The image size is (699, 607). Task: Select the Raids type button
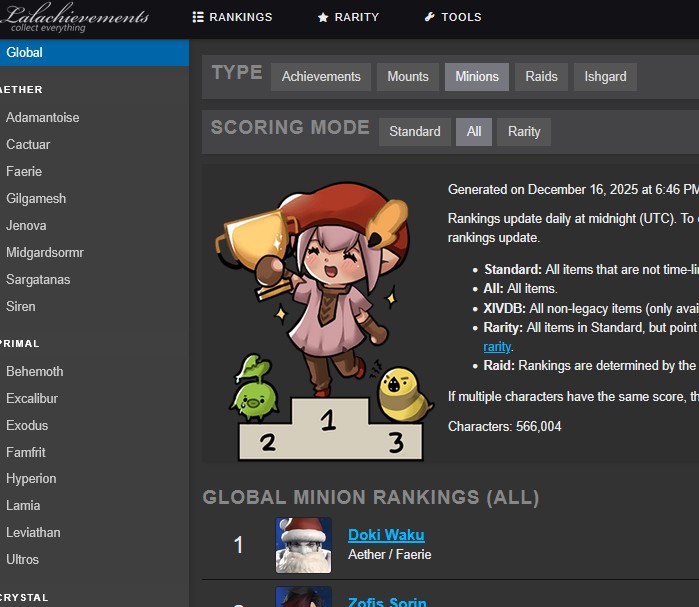(541, 77)
